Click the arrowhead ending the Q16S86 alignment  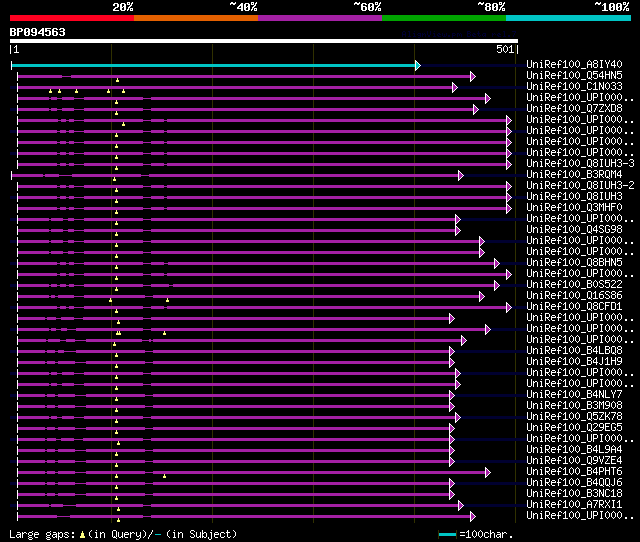click(x=482, y=297)
